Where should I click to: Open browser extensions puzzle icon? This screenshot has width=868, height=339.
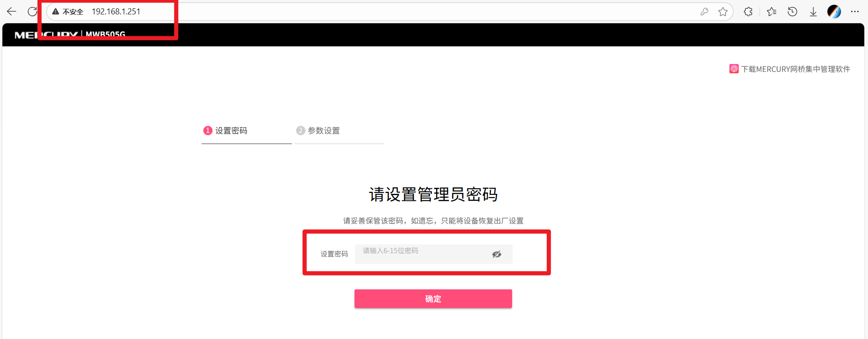click(748, 12)
